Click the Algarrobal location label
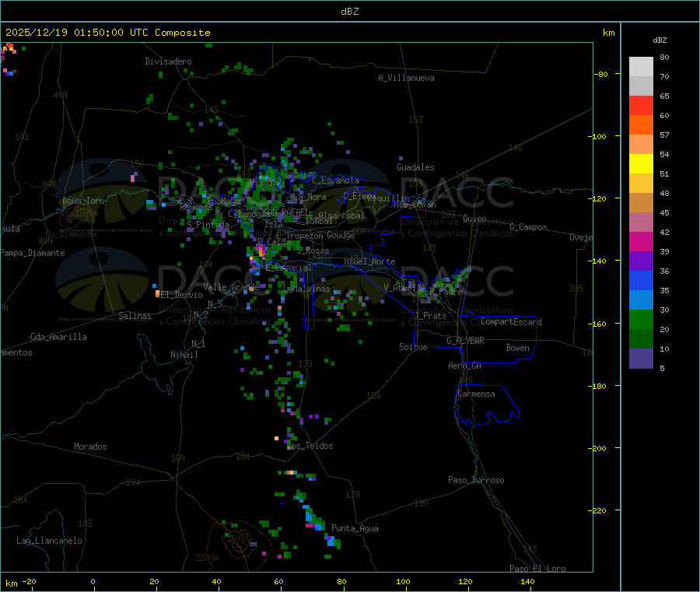The image size is (700, 592). pos(341,215)
